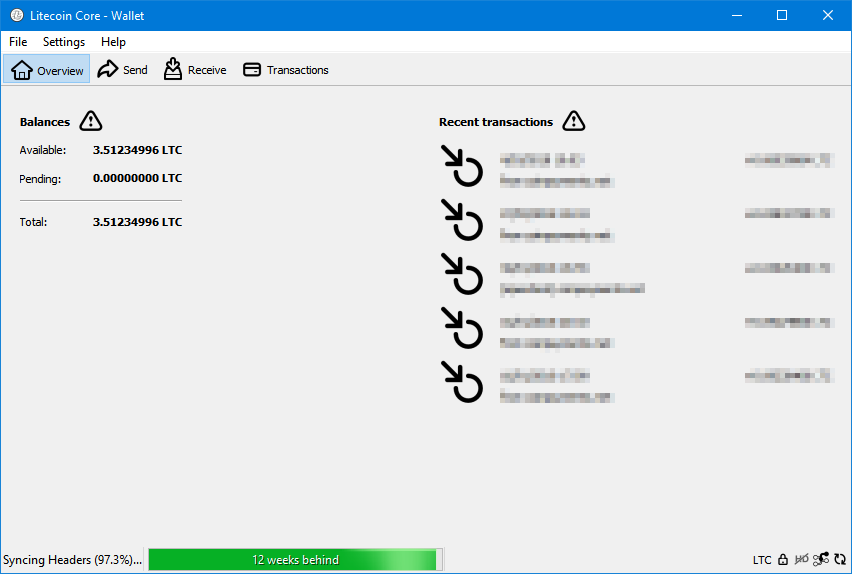Click the disabled HD key icon
Viewport: 852px width, 574px height.
[x=801, y=560]
